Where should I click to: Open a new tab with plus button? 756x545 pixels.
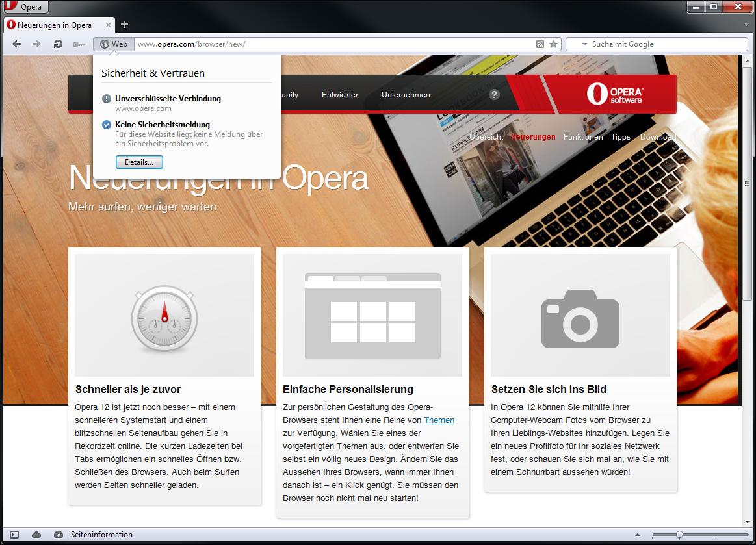[x=124, y=25]
